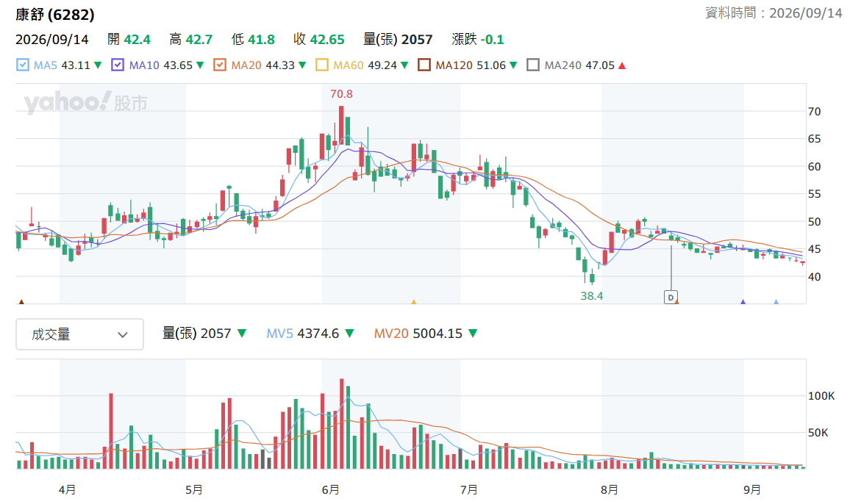Viewport: 850px width, 504px height.
Task: Click the down arrow beside MV5 4374.6
Action: pyautogui.click(x=350, y=334)
